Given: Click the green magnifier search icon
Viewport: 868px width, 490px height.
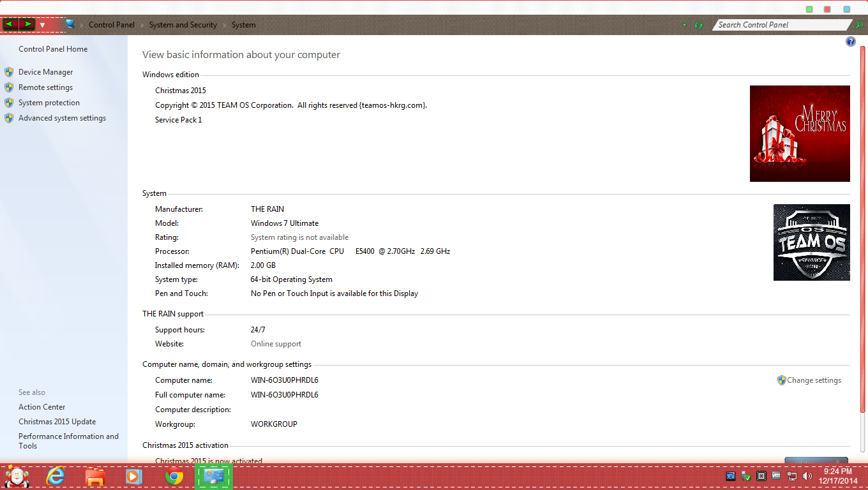Looking at the screenshot, I should click(859, 25).
